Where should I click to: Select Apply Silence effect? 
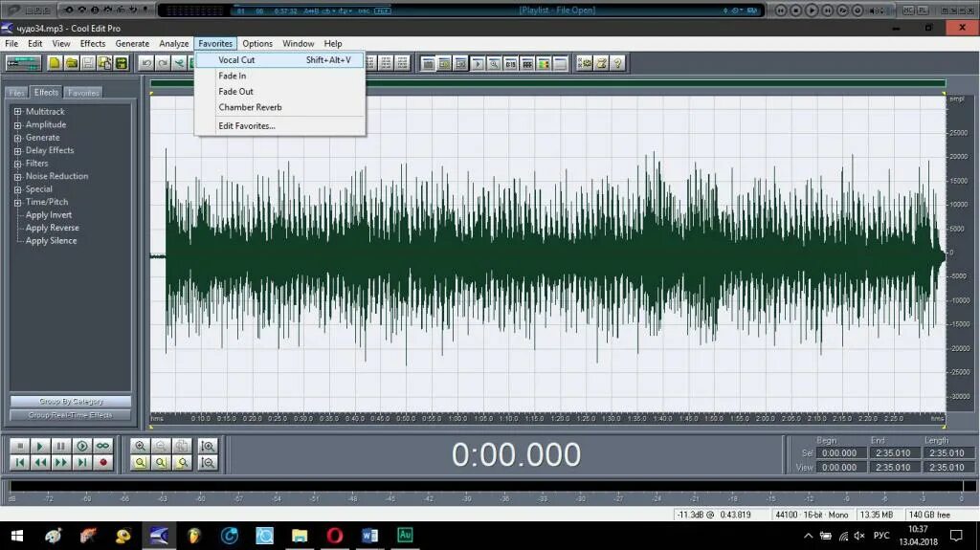click(52, 241)
